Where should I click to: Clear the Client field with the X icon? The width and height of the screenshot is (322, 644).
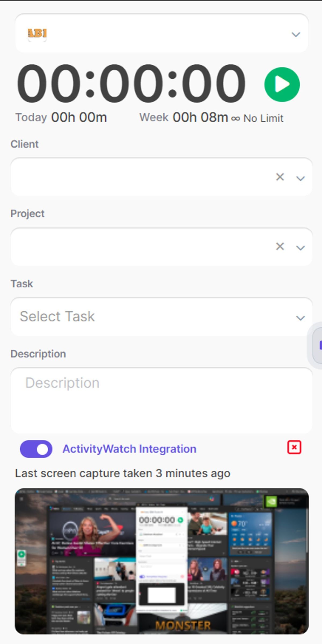[280, 177]
